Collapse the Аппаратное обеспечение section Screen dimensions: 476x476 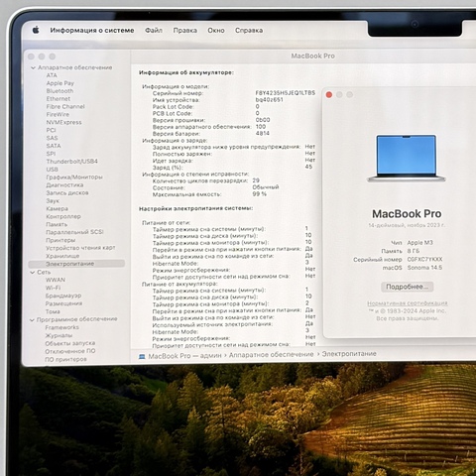coord(33,67)
